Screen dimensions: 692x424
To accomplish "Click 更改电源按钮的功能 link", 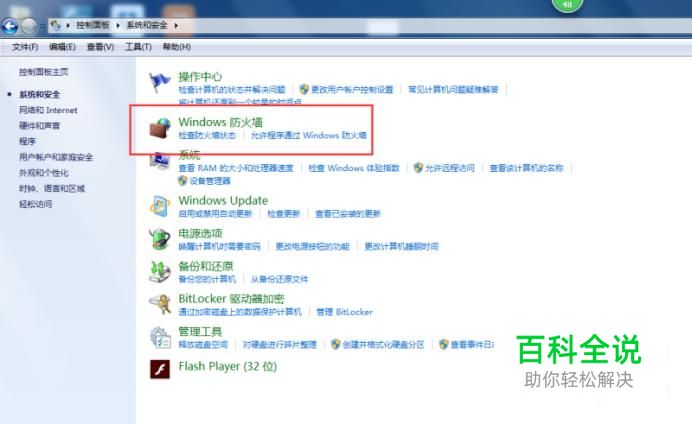I will [312, 247].
